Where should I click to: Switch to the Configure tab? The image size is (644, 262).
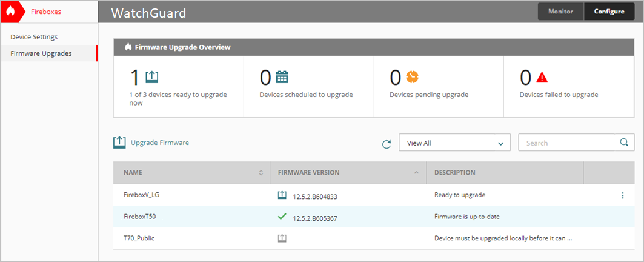click(609, 12)
